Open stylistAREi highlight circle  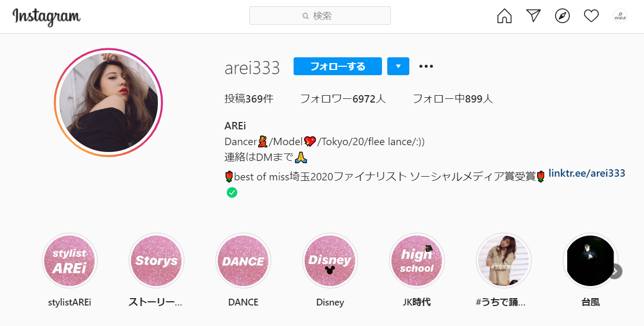pos(69,261)
